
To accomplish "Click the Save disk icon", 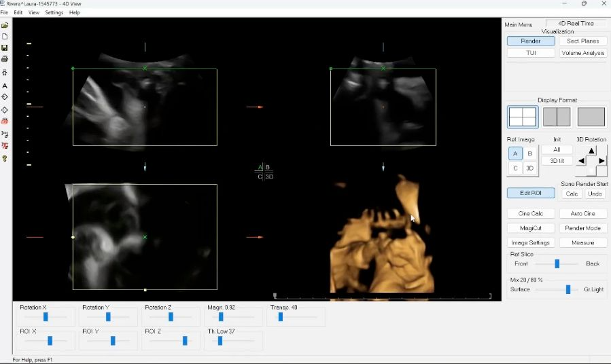I will (5, 48).
